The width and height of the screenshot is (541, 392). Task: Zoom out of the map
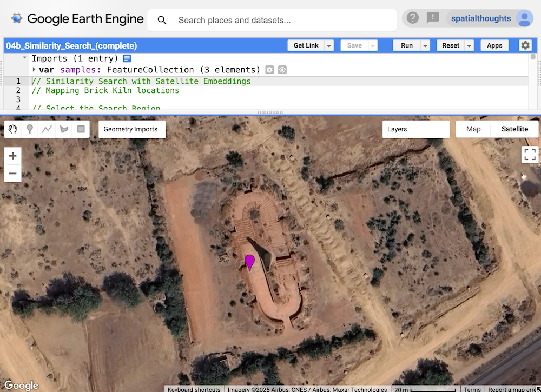pos(13,174)
